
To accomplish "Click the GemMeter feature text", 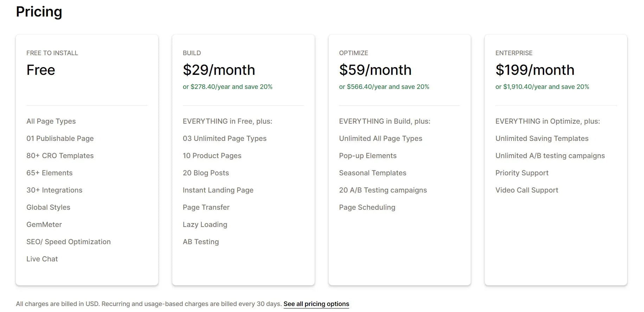I will tap(44, 225).
